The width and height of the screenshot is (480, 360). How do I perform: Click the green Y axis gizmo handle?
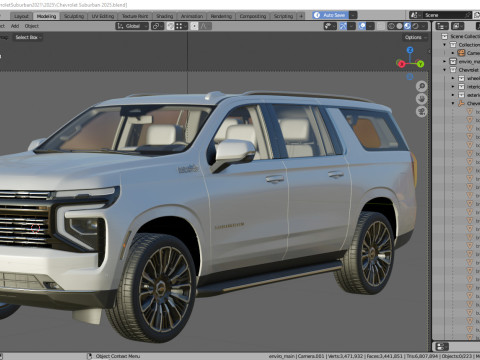coord(421,64)
